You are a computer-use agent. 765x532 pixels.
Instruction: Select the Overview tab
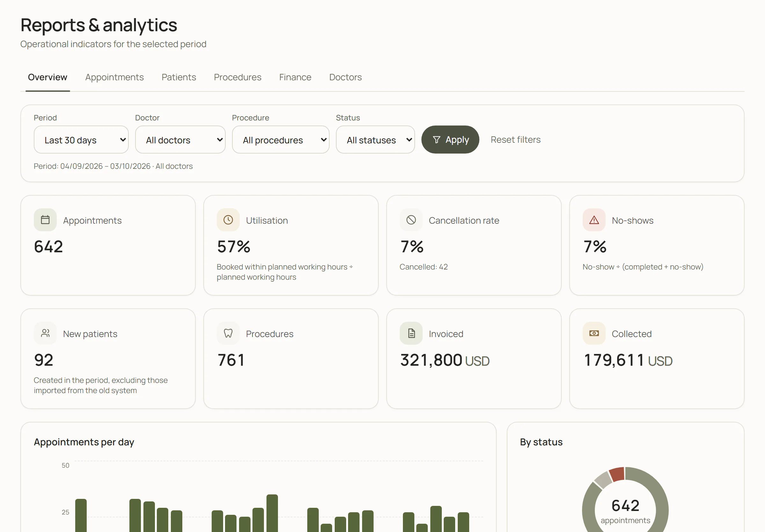click(x=47, y=77)
